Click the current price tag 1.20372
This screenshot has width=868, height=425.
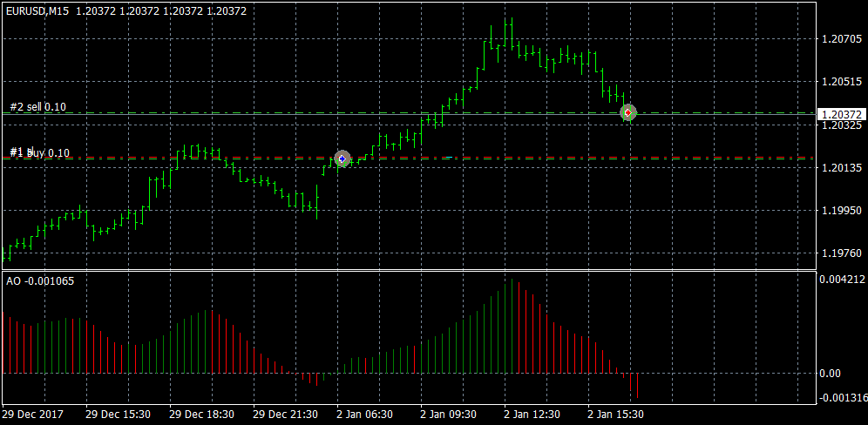(842, 115)
